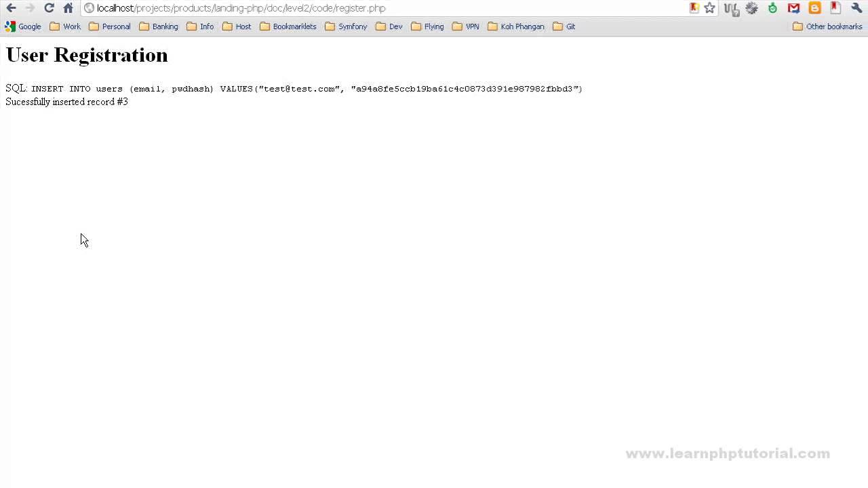Click the site info globe icon
This screenshot has width=868, height=488.
click(89, 8)
